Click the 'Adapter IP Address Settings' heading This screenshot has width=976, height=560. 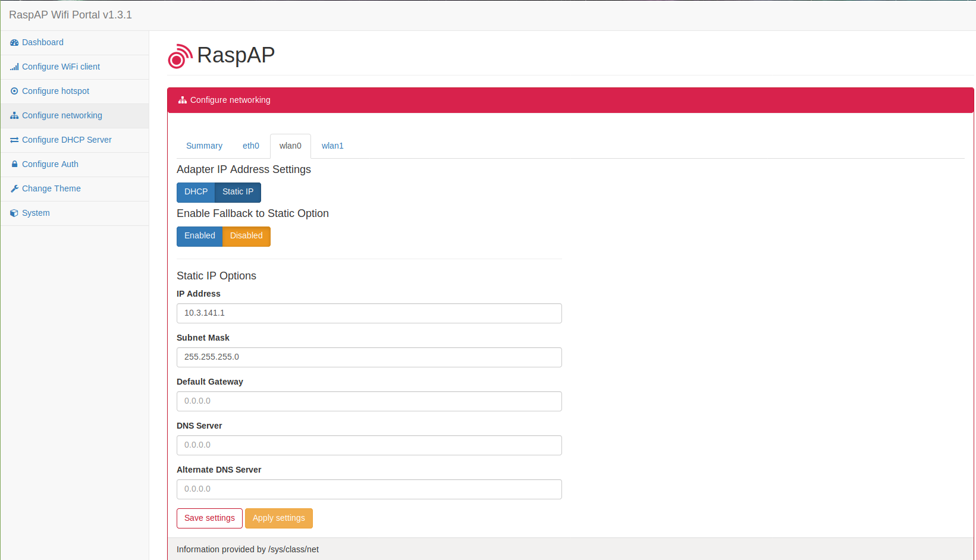(244, 170)
